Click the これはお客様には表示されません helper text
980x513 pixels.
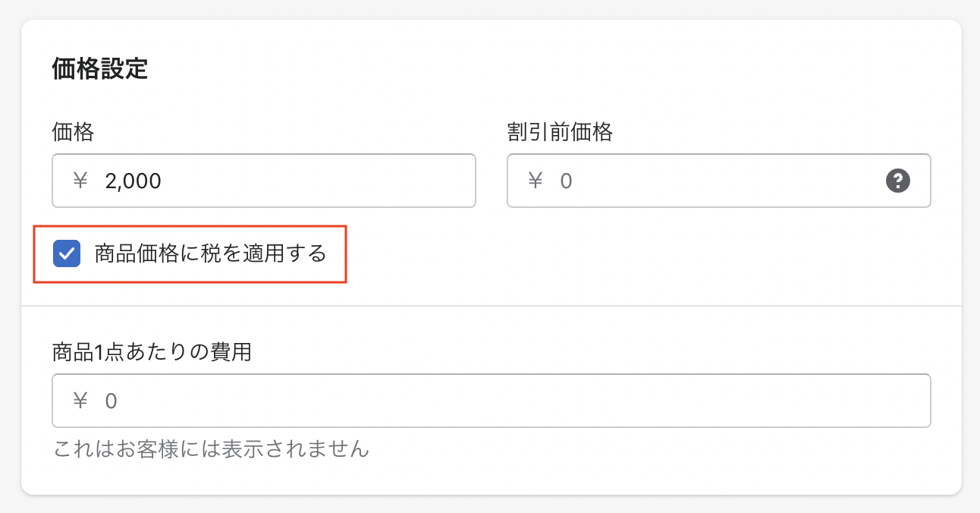click(211, 449)
